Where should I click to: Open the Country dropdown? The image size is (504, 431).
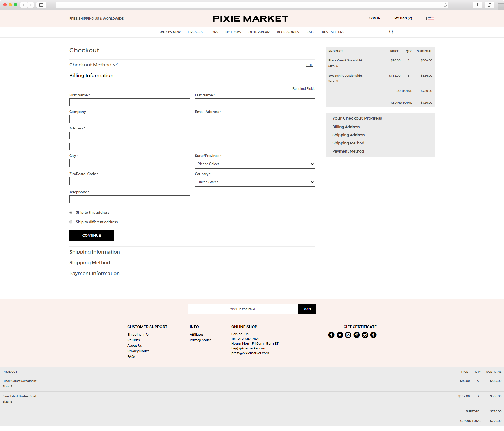pos(255,182)
